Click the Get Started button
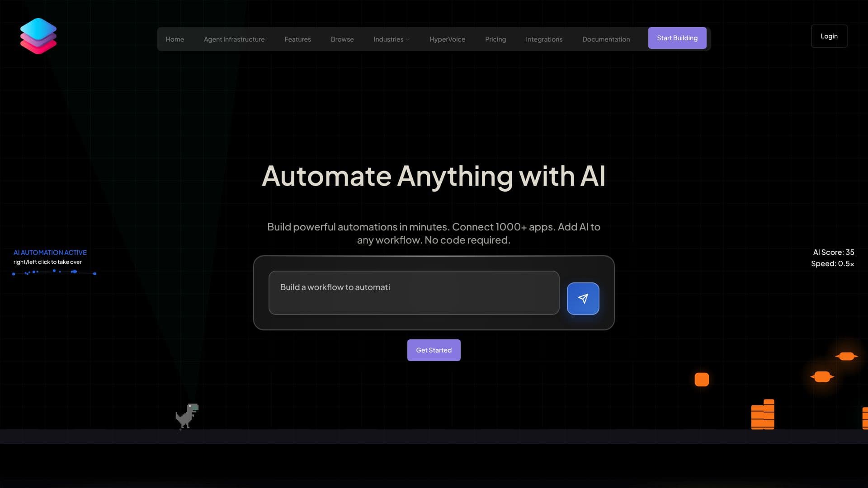868x488 pixels. coord(434,350)
